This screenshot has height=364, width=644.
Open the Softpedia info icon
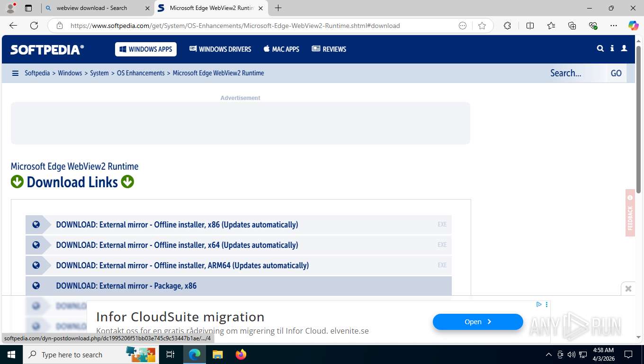612,48
